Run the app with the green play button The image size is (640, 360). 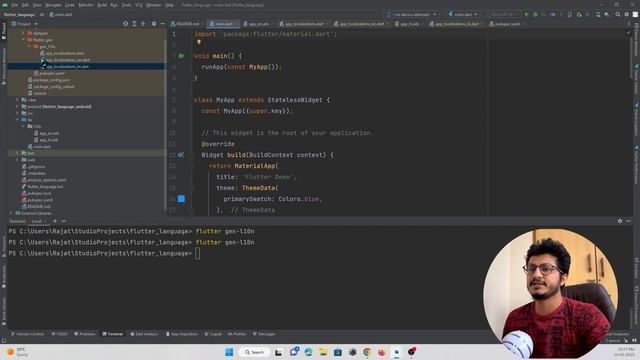point(527,14)
